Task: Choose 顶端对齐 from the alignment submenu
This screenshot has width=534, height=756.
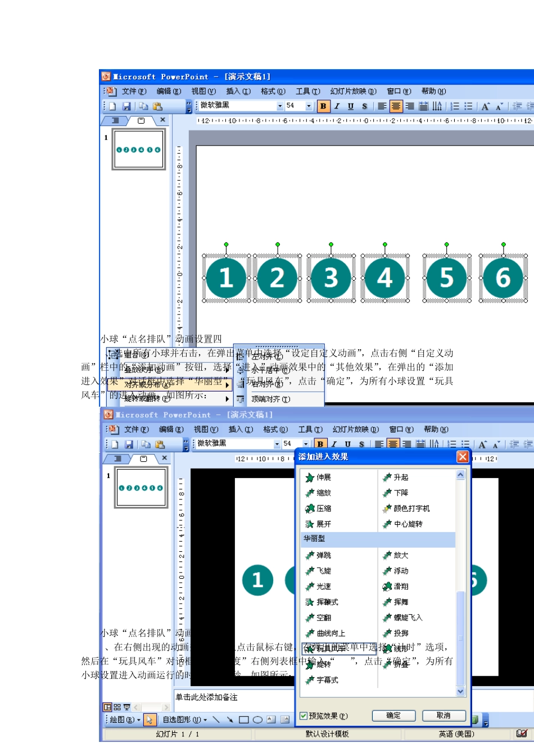Action: coord(270,399)
